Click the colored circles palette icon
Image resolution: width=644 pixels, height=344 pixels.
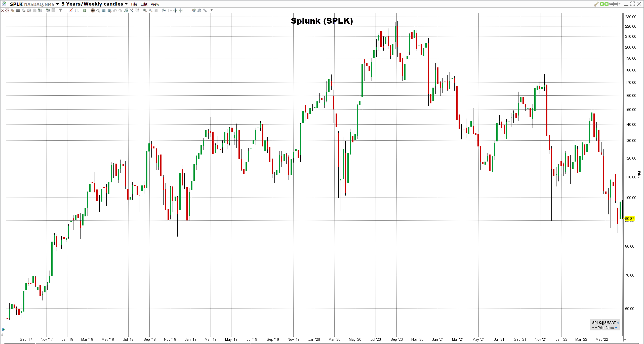click(194, 10)
